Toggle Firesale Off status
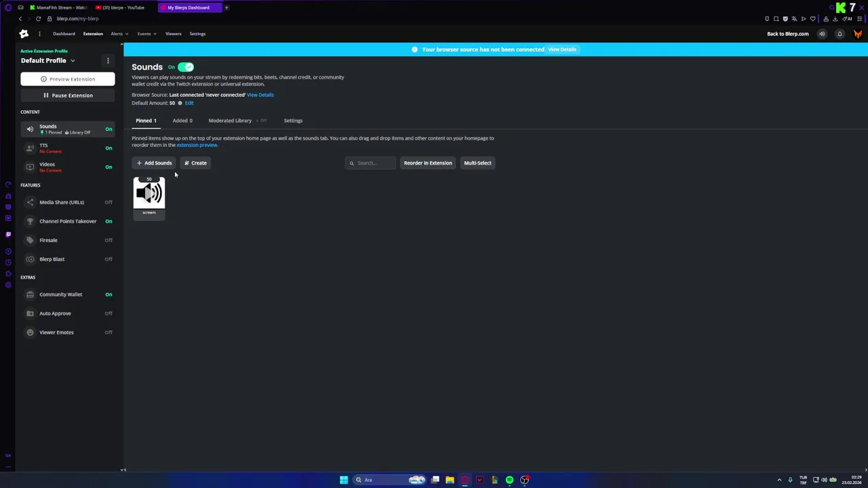 tap(108, 240)
